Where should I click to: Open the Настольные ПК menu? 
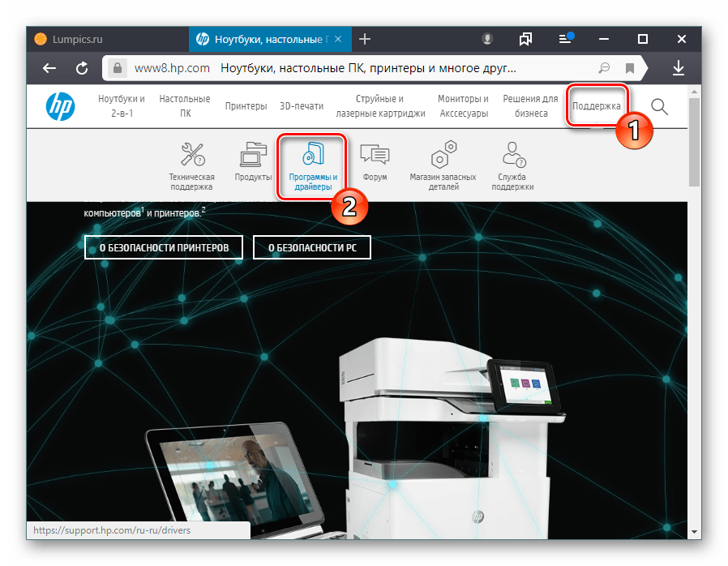tap(185, 106)
